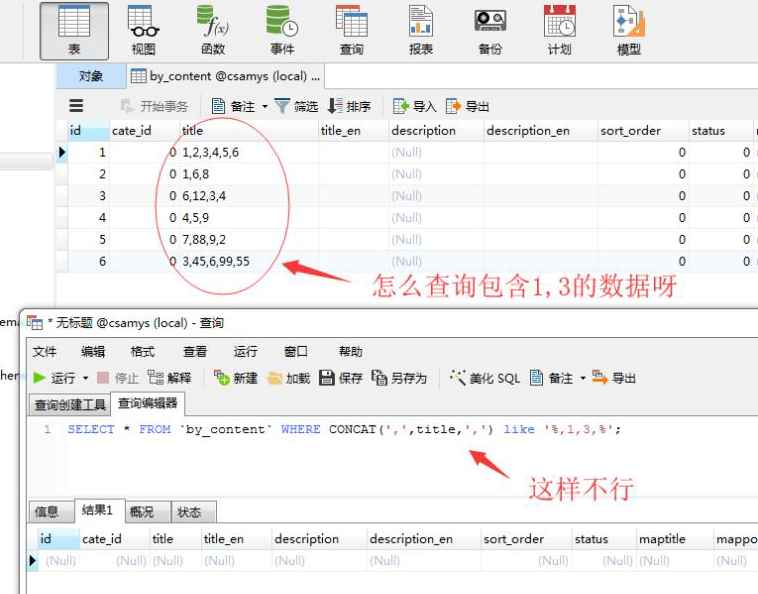This screenshot has width=758, height=594.
Task: Switch to by_content @csamys (local) tab
Action: [x=225, y=76]
